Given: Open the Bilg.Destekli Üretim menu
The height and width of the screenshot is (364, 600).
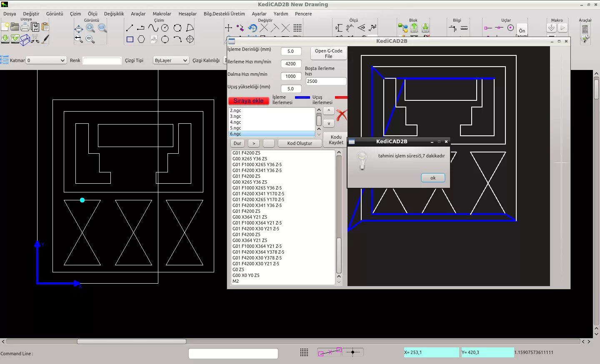Looking at the screenshot, I should click(224, 14).
